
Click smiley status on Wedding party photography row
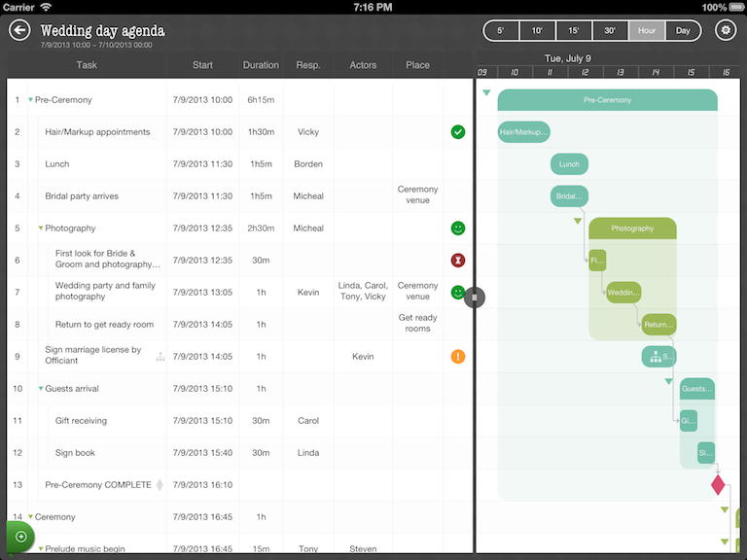[x=457, y=293]
